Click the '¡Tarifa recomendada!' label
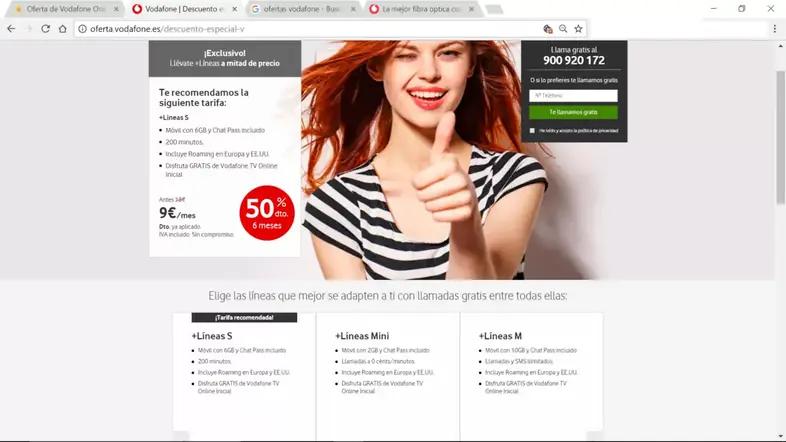 point(244,318)
